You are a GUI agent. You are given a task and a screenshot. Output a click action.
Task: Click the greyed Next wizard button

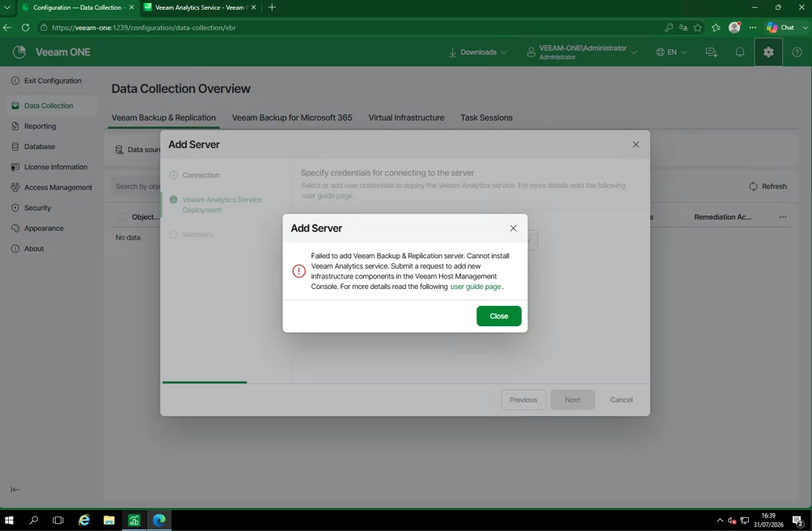tap(573, 400)
